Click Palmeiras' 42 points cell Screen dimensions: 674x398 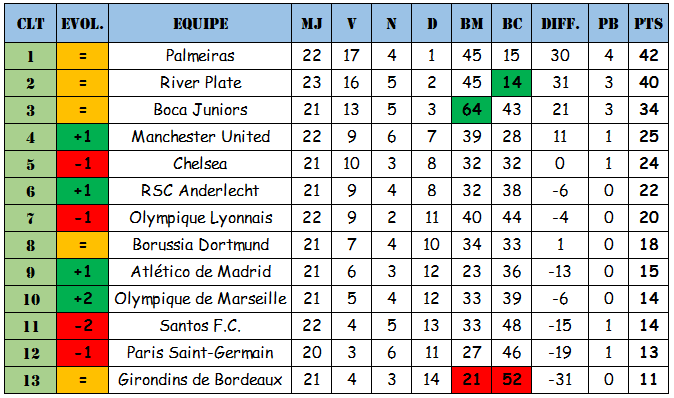tap(649, 56)
